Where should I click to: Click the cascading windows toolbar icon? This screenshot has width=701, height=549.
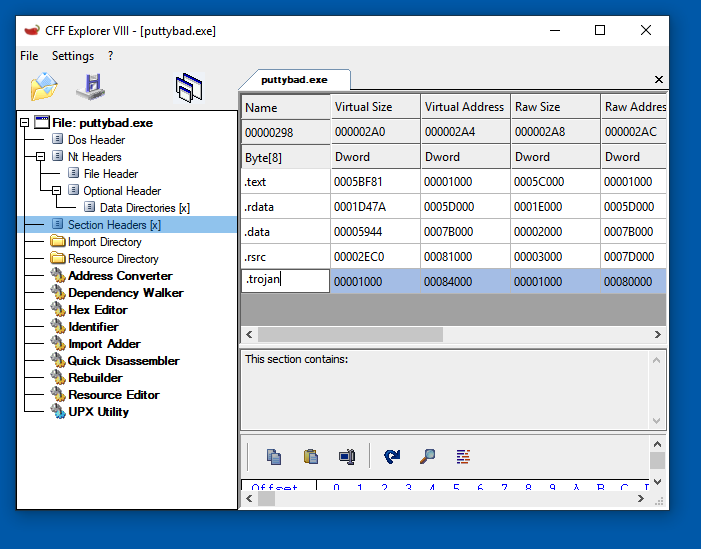(x=189, y=88)
